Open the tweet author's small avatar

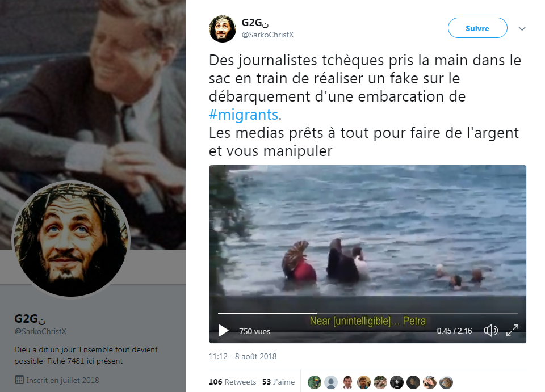click(x=223, y=29)
